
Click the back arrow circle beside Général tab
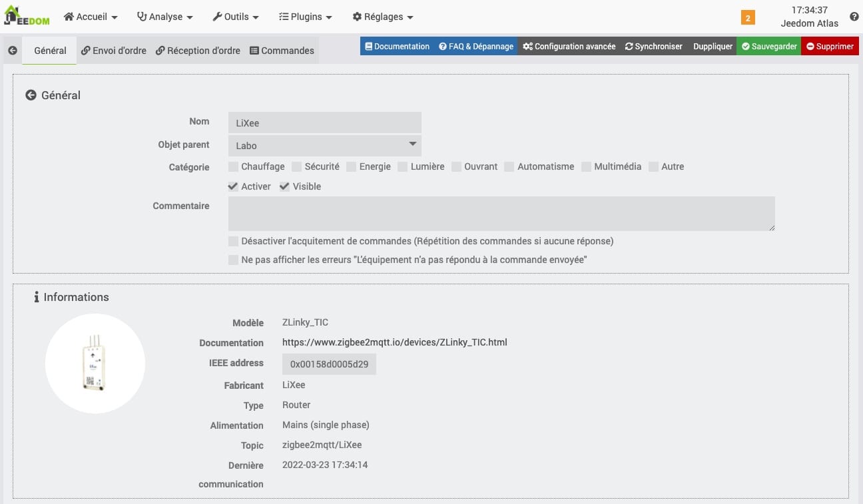click(x=12, y=51)
